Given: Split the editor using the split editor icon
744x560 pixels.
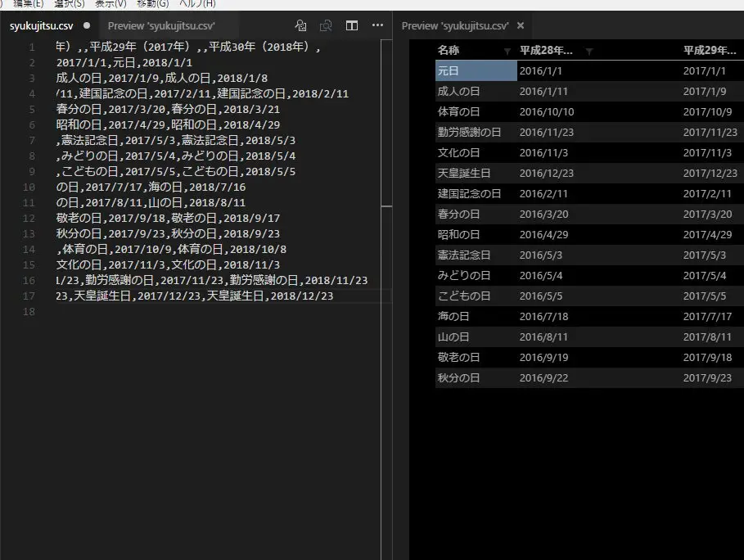Looking at the screenshot, I should click(352, 25).
